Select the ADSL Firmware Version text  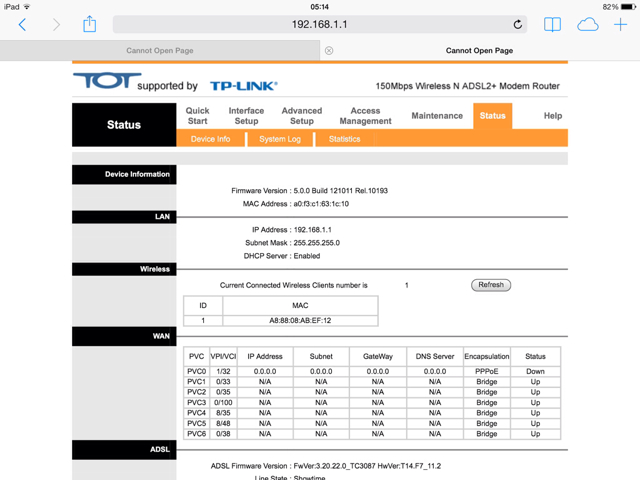point(326,466)
